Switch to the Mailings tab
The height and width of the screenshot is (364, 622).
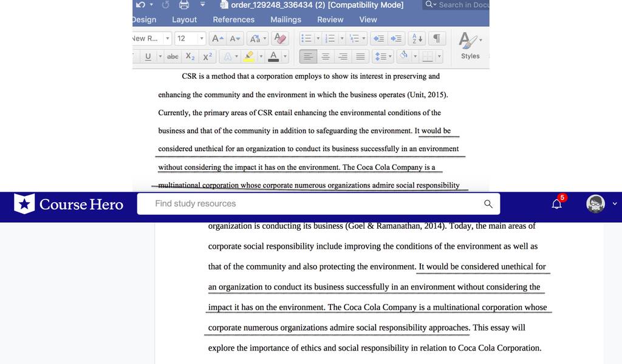pyautogui.click(x=285, y=19)
